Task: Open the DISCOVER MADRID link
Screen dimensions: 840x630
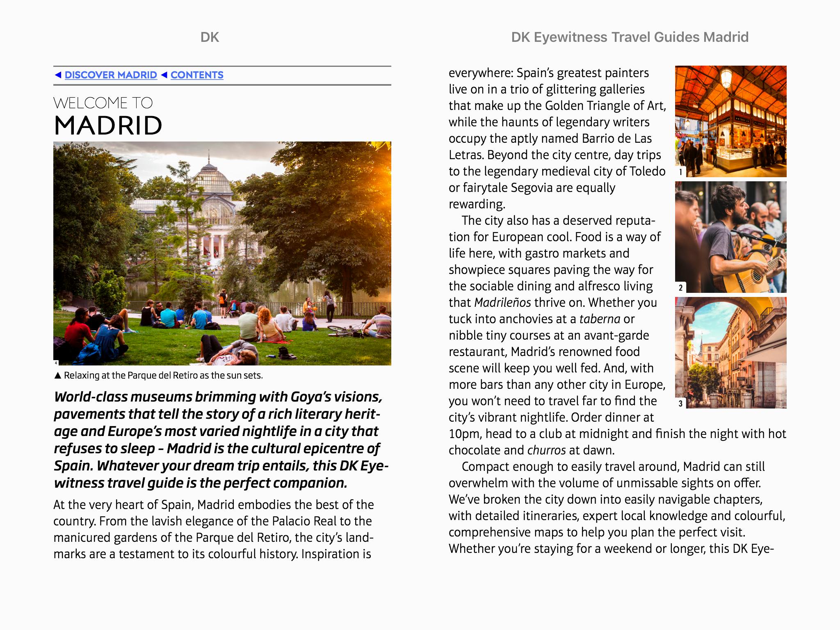Action: pos(111,75)
